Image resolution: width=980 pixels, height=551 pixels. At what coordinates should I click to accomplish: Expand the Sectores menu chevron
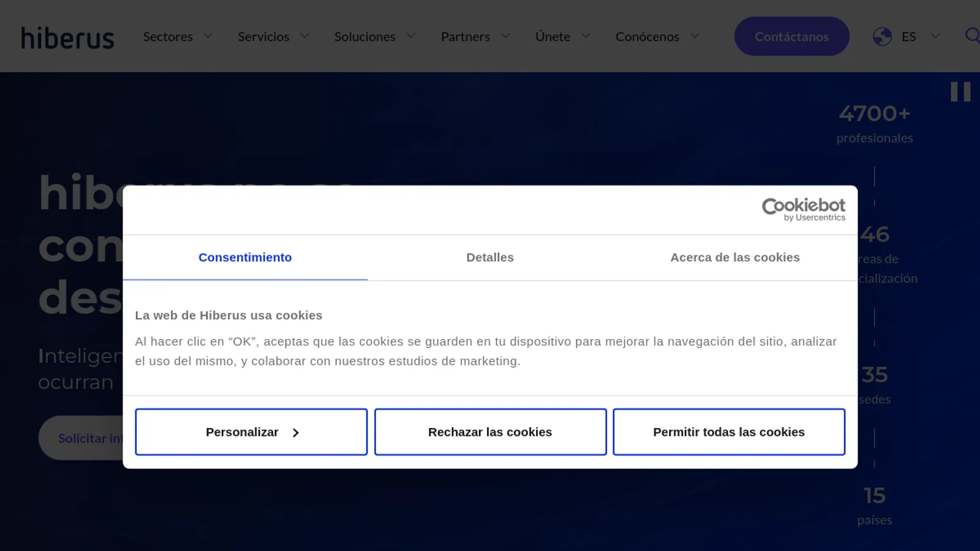click(208, 36)
